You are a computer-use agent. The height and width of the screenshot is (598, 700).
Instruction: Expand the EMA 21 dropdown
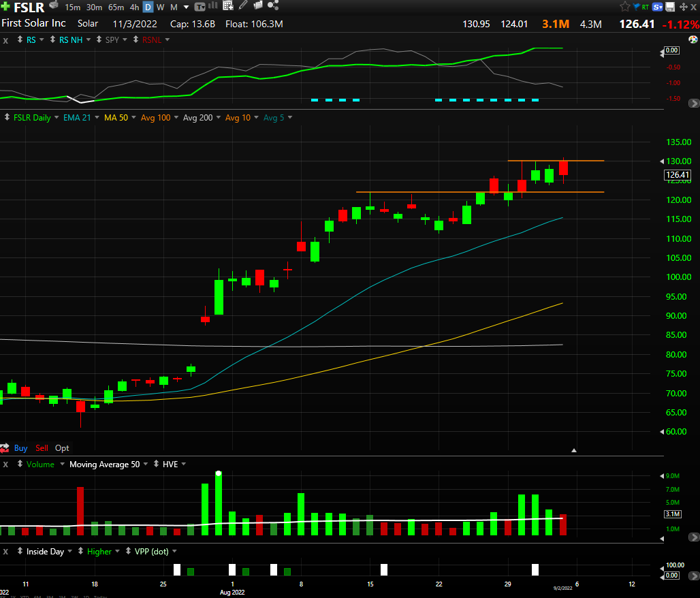97,117
